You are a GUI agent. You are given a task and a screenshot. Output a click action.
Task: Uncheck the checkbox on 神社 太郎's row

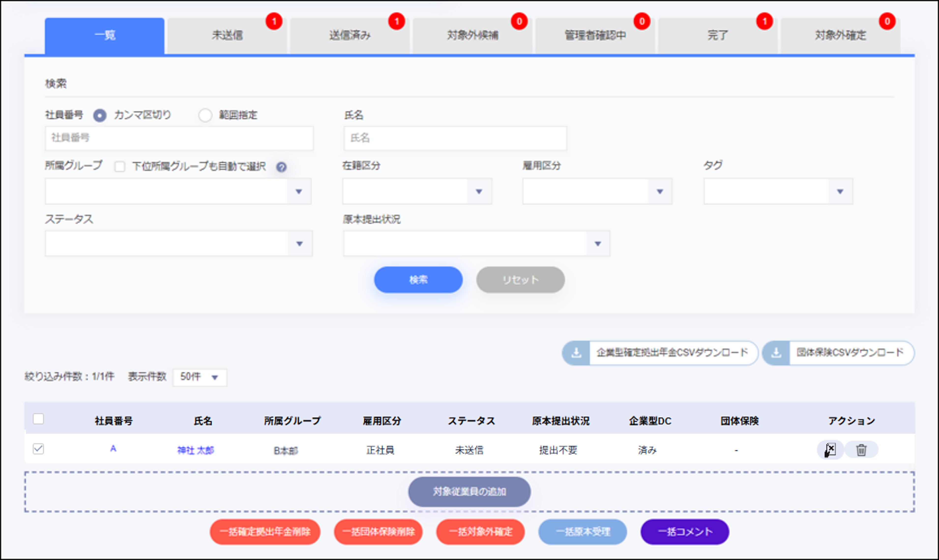[x=38, y=449]
